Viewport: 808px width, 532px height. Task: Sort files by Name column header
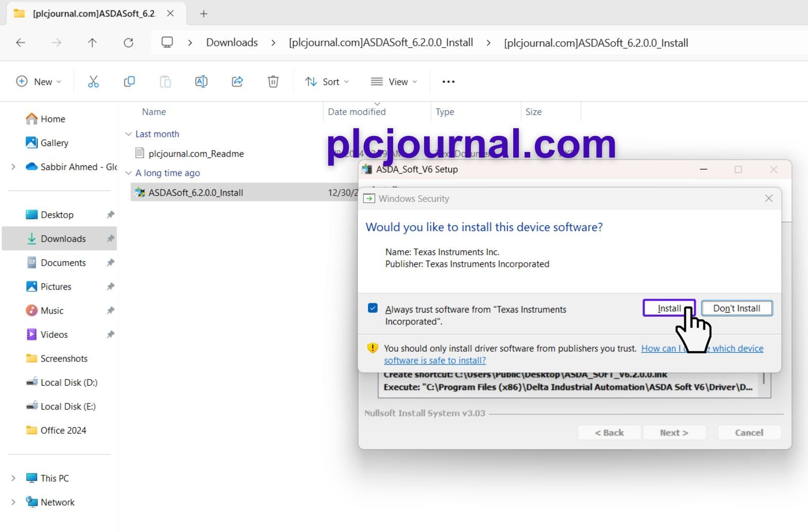tap(154, 112)
